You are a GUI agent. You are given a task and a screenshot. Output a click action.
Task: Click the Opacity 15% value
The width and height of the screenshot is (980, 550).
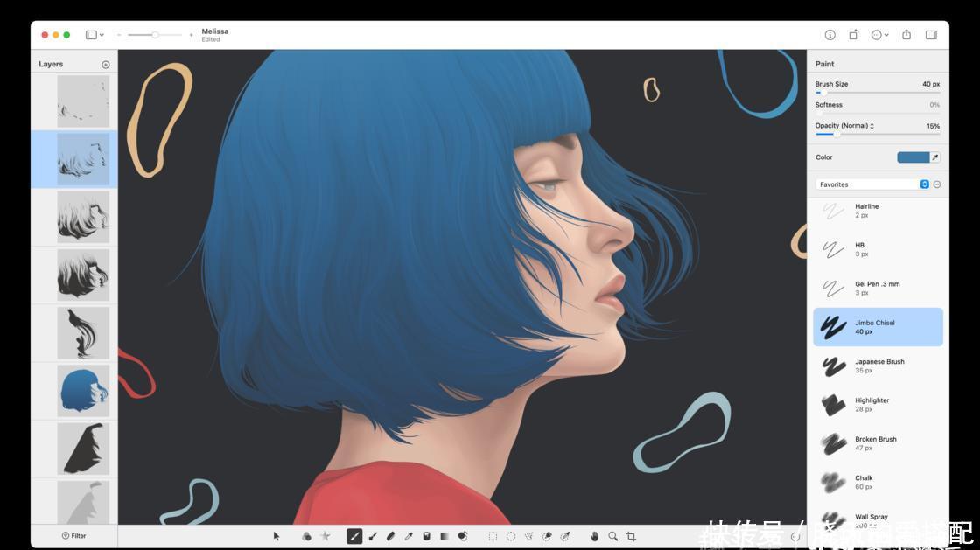tap(933, 126)
